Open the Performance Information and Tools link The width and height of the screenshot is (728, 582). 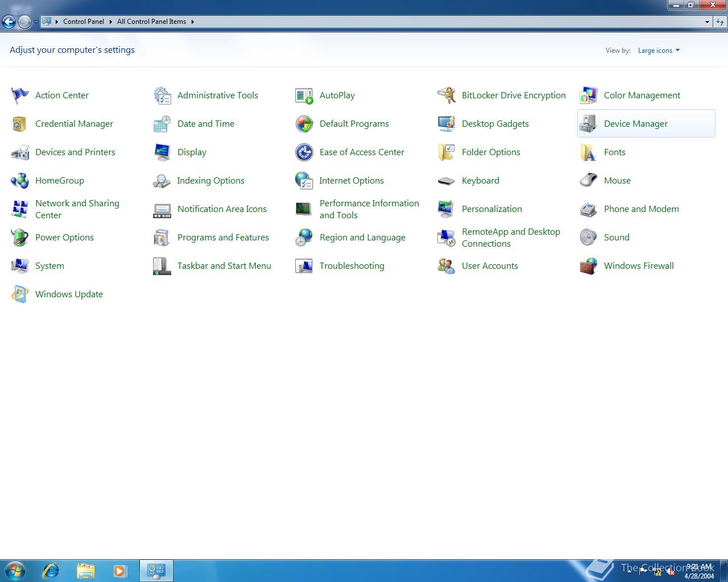click(369, 209)
